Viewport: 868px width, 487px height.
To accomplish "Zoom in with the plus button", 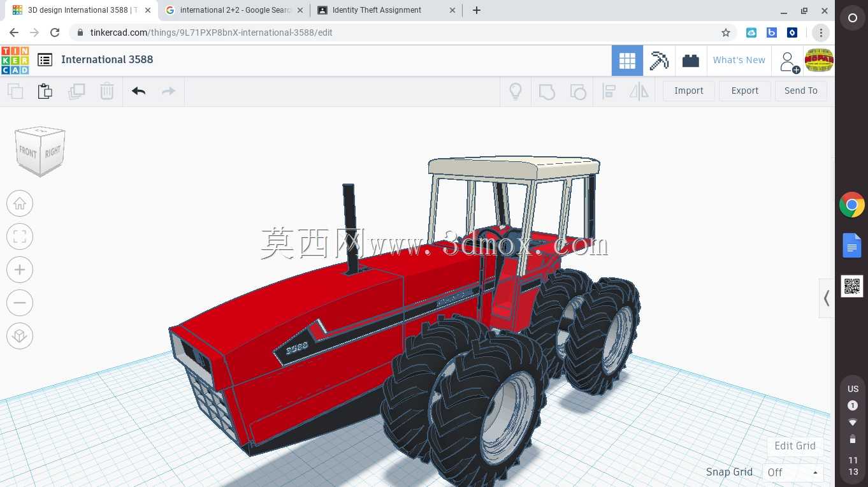I will (x=20, y=270).
